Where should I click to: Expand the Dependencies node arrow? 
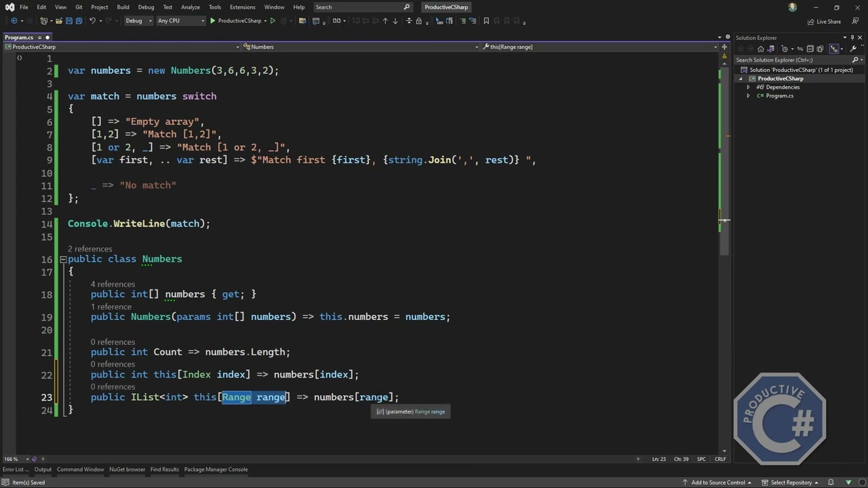click(x=749, y=87)
